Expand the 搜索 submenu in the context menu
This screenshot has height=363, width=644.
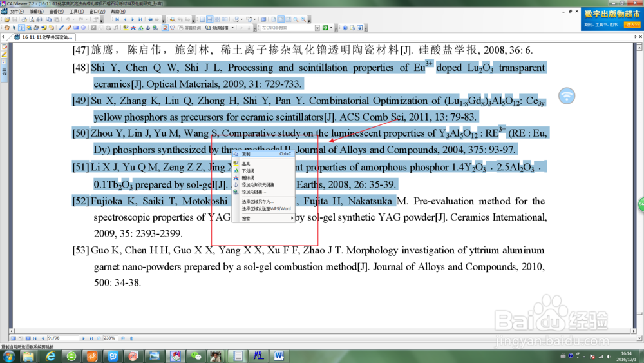[263, 219]
